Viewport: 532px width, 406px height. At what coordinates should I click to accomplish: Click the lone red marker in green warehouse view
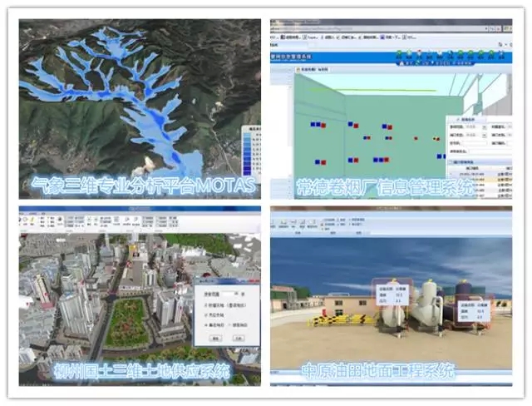(x=416, y=138)
